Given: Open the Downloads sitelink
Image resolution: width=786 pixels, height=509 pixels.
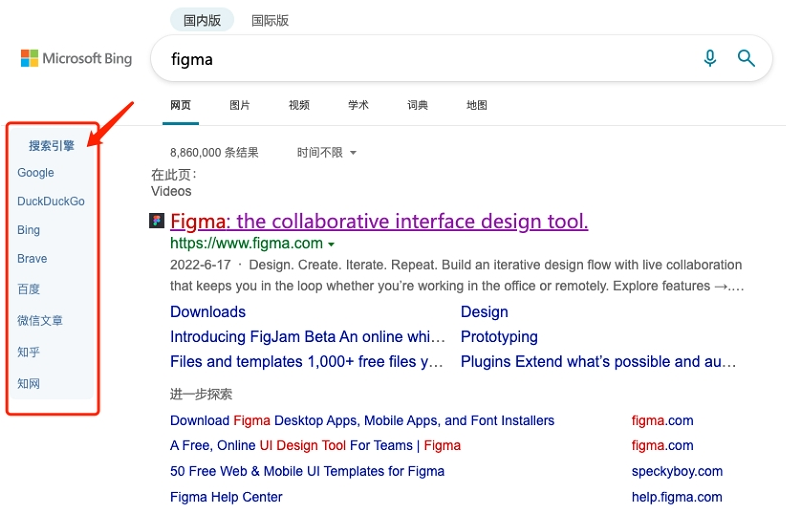Looking at the screenshot, I should [208, 312].
